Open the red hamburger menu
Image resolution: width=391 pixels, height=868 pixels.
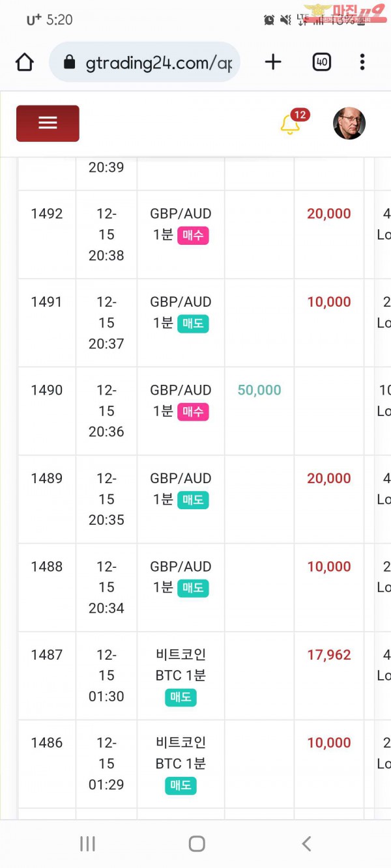click(48, 123)
